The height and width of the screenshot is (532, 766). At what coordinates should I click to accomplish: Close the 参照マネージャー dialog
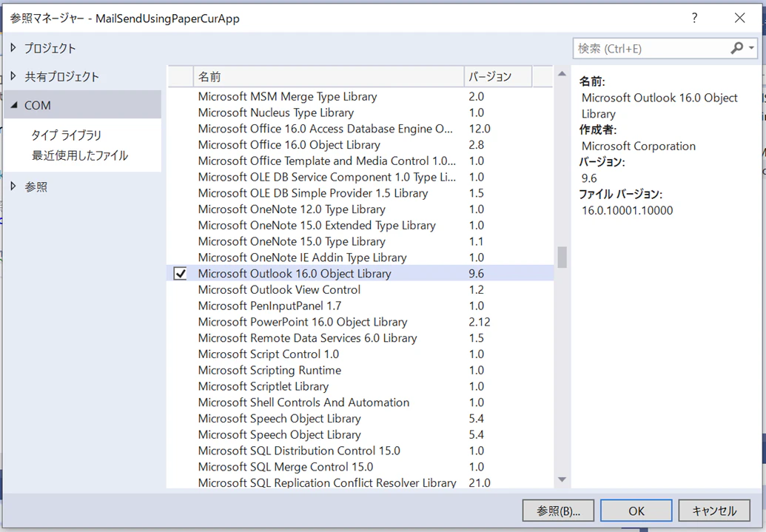739,18
